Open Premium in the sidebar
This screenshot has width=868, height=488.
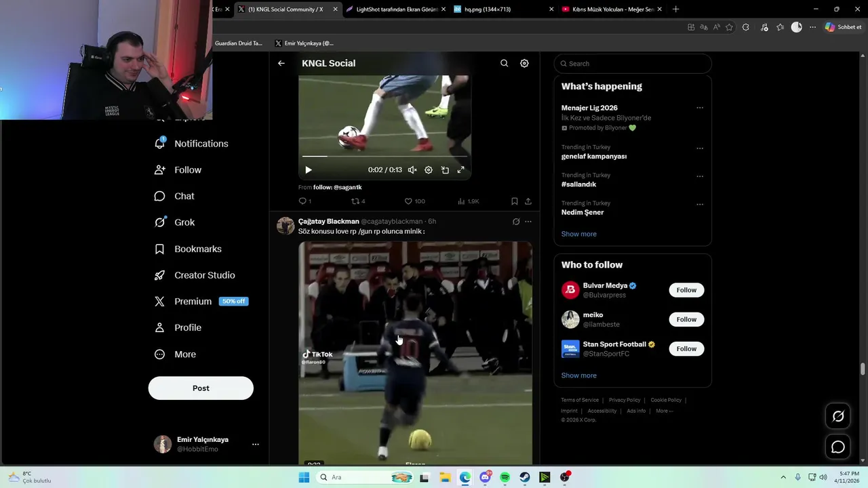coord(200,302)
